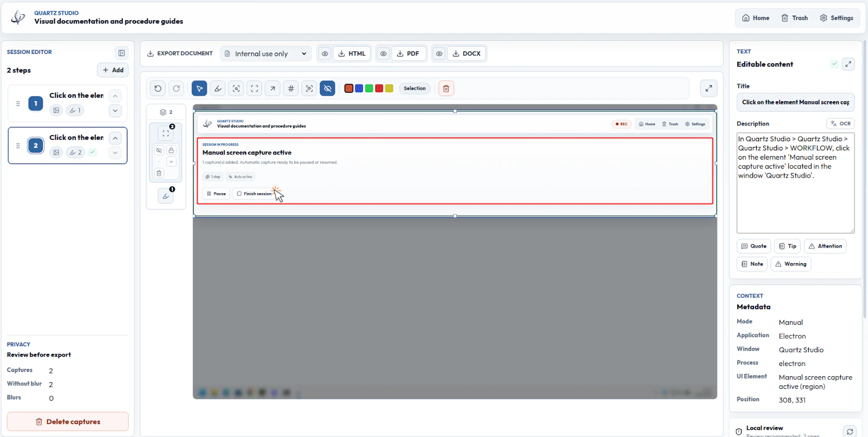The height and width of the screenshot is (437, 868).
Task: Pick the blue color swatch
Action: tap(359, 88)
